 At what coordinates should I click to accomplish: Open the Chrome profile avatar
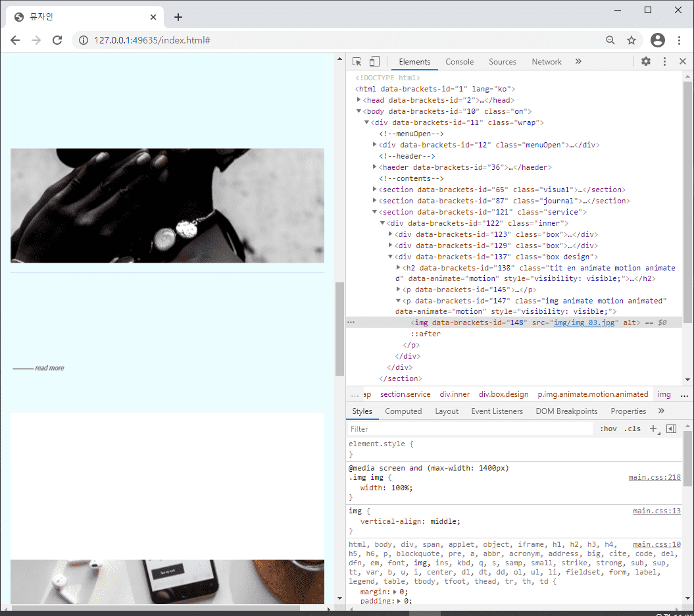click(x=658, y=40)
